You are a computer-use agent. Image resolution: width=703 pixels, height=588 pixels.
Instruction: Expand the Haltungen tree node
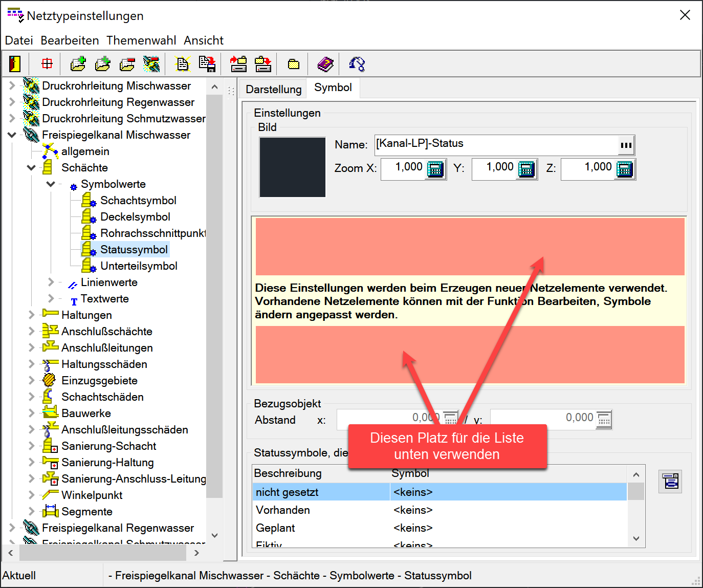pyautogui.click(x=31, y=315)
